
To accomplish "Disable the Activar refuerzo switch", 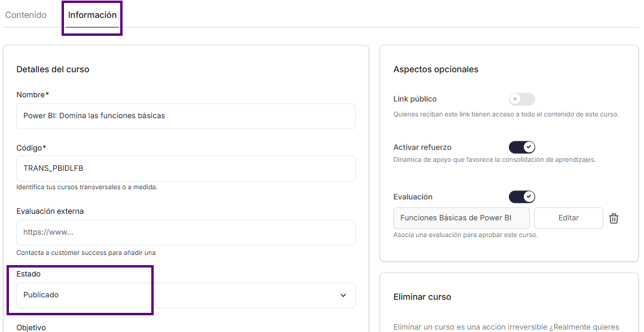I will [x=521, y=147].
